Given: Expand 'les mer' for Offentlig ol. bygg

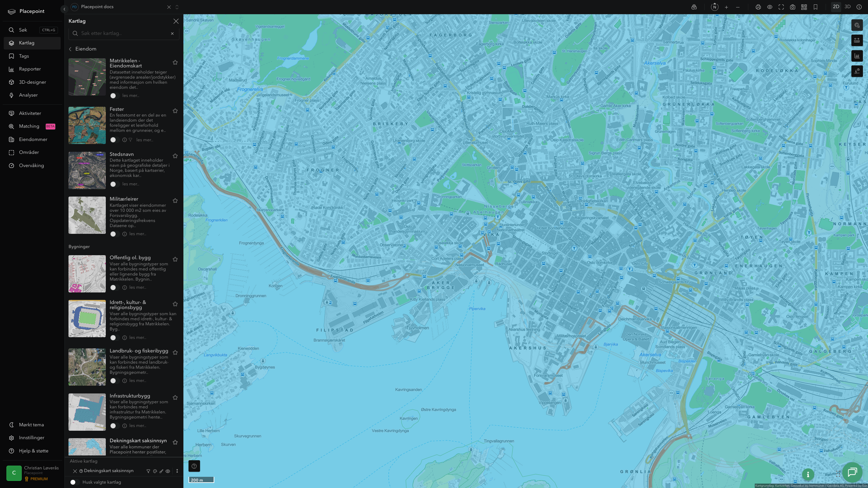Looking at the screenshot, I should pos(138,287).
